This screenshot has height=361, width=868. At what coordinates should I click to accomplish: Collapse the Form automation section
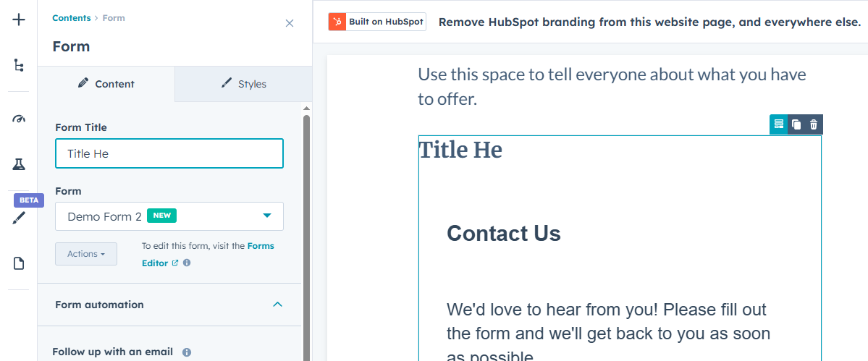tap(277, 305)
